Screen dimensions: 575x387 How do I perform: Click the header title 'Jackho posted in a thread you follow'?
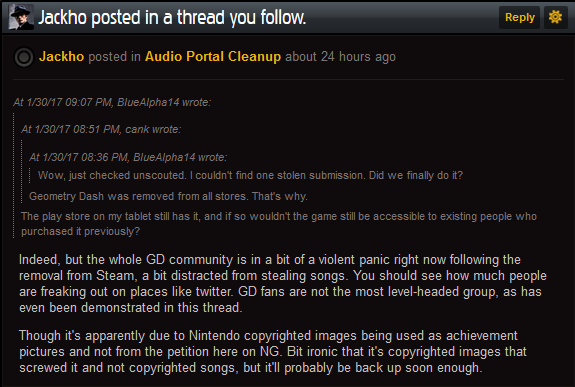[172, 17]
